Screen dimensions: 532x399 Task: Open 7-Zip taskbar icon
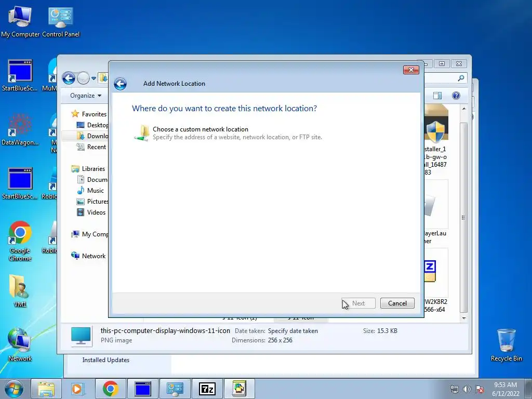click(x=207, y=389)
